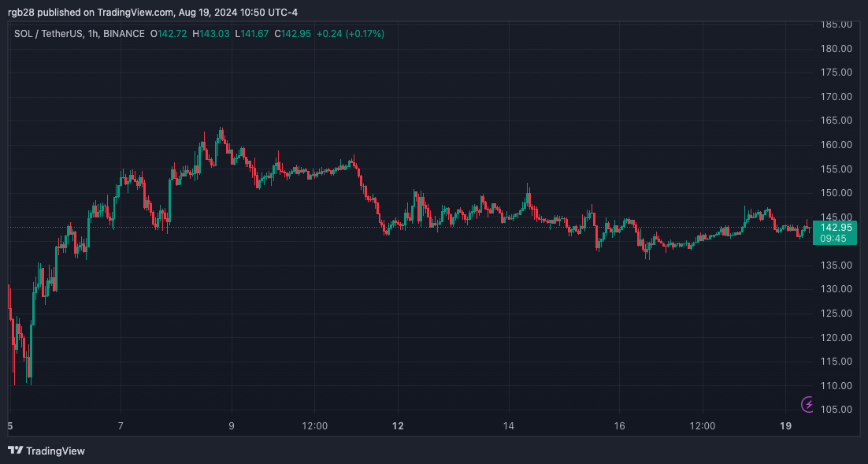Click the high price value H143.03
The height and width of the screenshot is (464, 868).
click(x=212, y=34)
